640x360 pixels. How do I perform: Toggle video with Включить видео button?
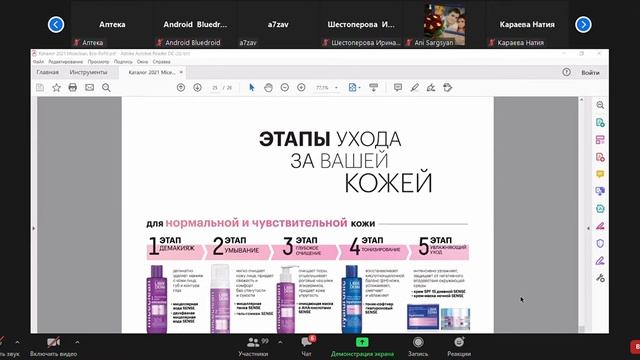[53, 347]
